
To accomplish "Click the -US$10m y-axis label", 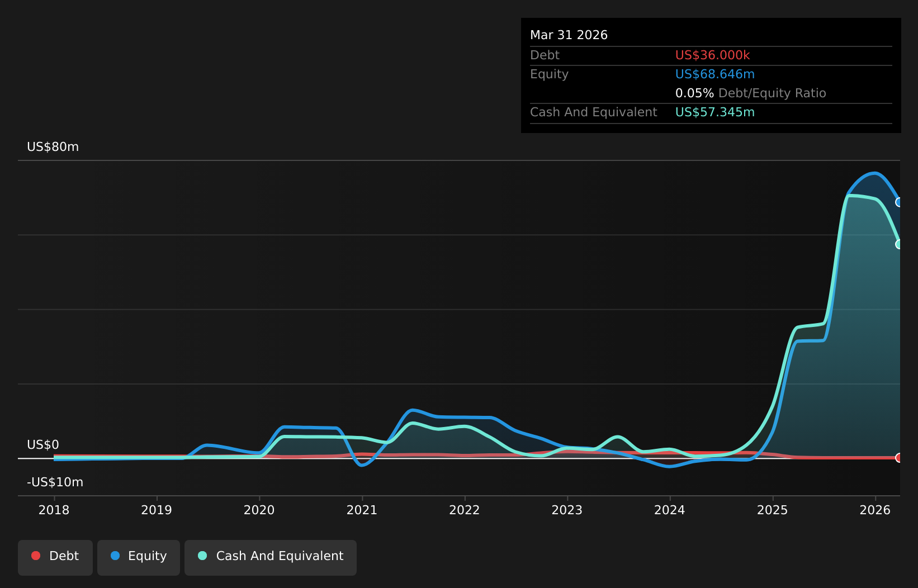I will coord(55,482).
